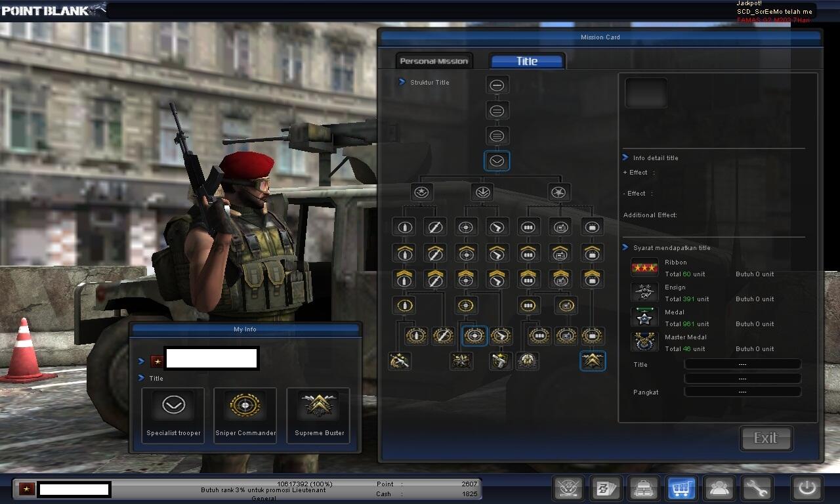The height and width of the screenshot is (504, 840).
Task: Select the single-line circle title atop the tree
Action: coord(497,85)
